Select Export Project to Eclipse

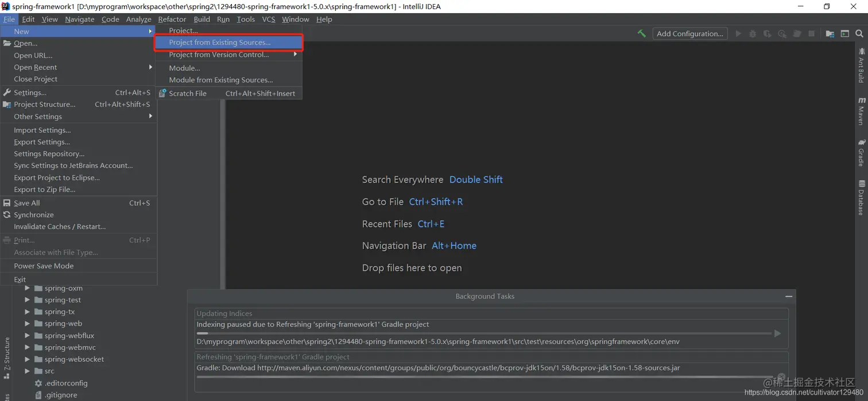tap(78, 178)
